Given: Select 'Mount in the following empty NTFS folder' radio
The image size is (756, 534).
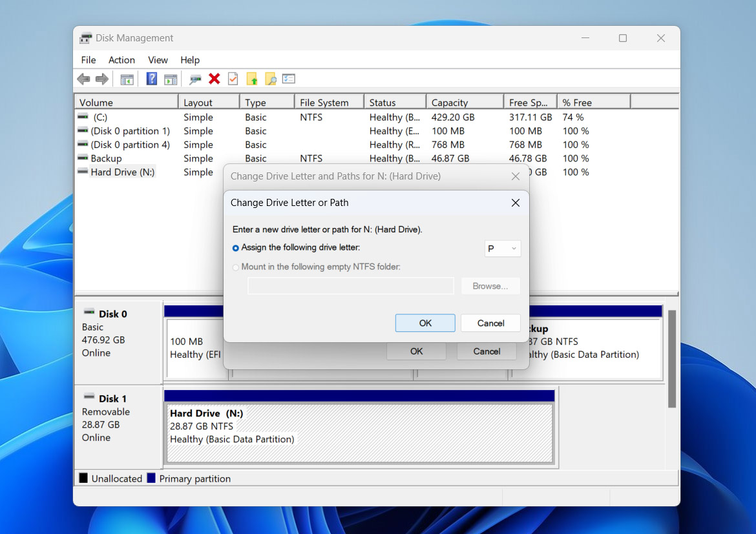Looking at the screenshot, I should [x=236, y=267].
